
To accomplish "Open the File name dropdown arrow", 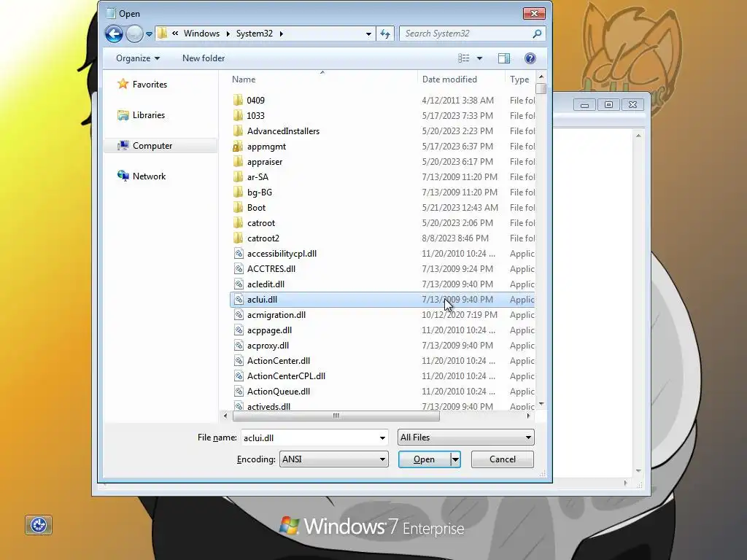I will pos(382,437).
